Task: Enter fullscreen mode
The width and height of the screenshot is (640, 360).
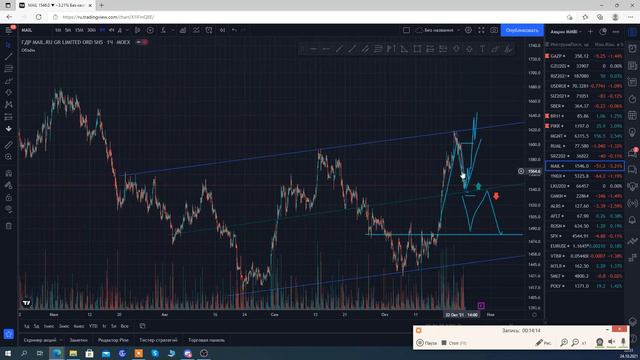Action: (481, 30)
